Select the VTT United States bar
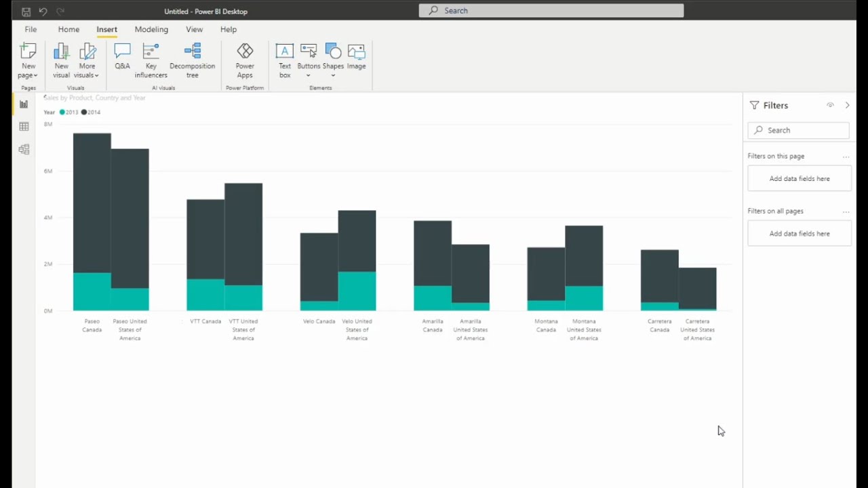 243,247
